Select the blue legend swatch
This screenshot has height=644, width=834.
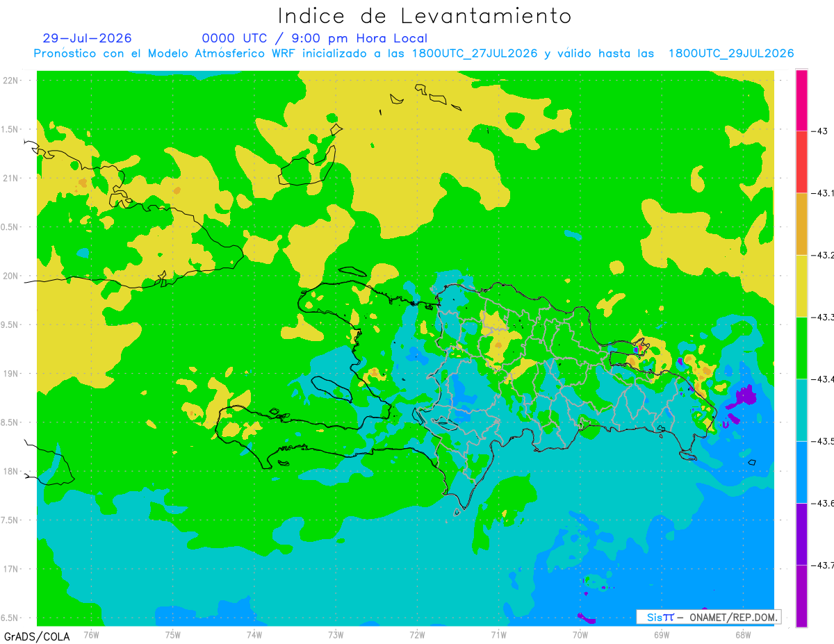point(801,472)
